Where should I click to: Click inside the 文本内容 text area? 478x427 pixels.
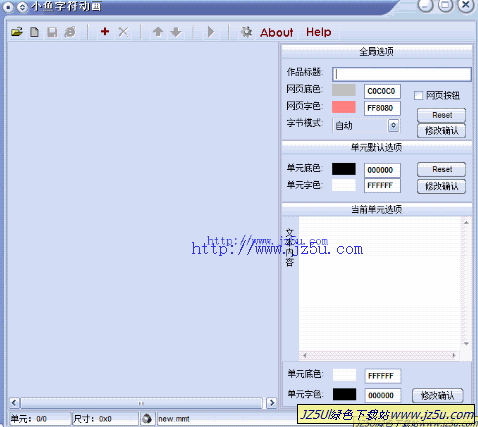click(379, 283)
